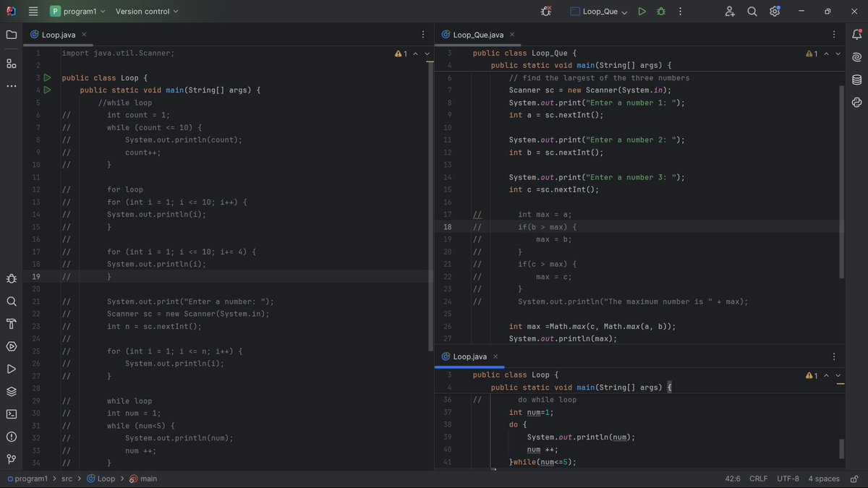Debug the Loop_Que configuration
Screen dimensions: 868x488
(661, 12)
